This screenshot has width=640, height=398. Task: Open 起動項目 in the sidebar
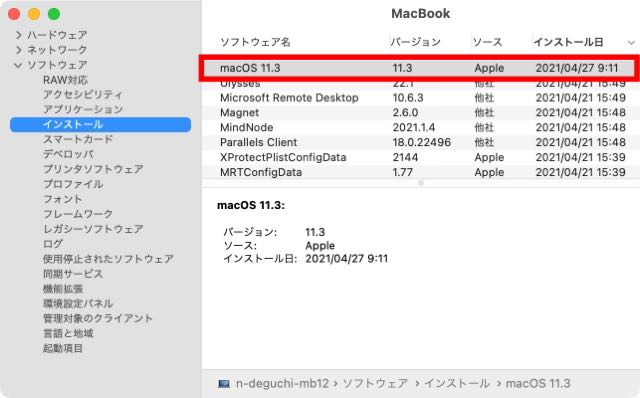(63, 348)
